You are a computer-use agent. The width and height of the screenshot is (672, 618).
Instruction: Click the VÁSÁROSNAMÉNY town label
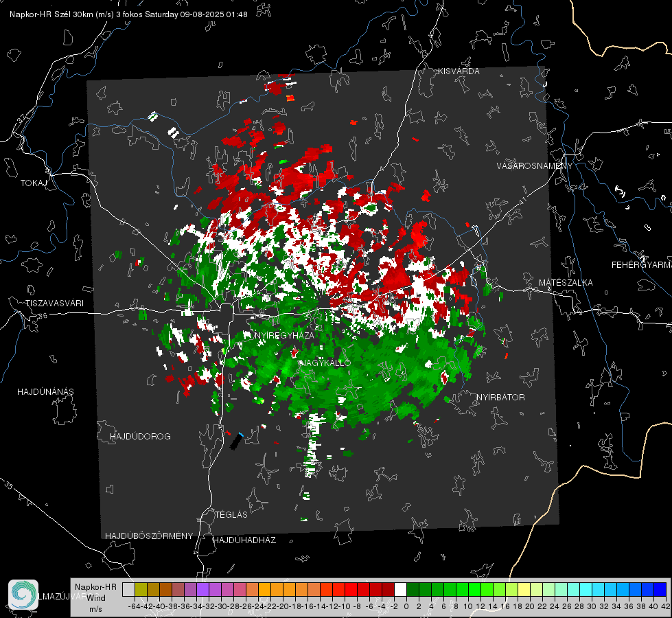(x=535, y=166)
